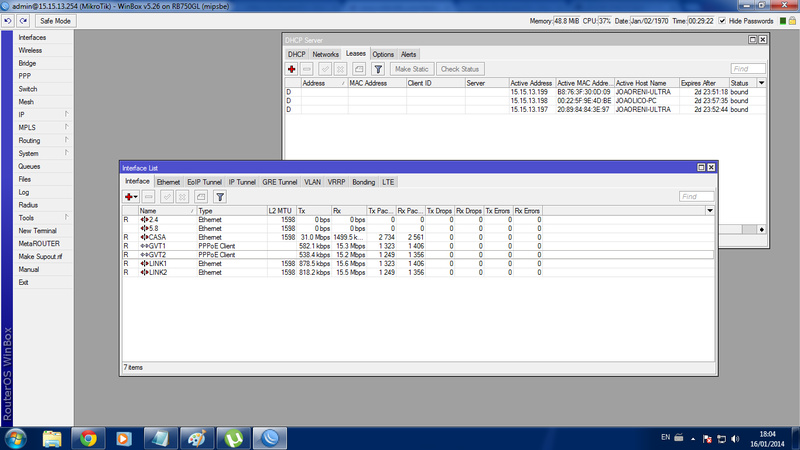The width and height of the screenshot is (800, 450).
Task: Click the network tray icon
Action: (x=721, y=439)
